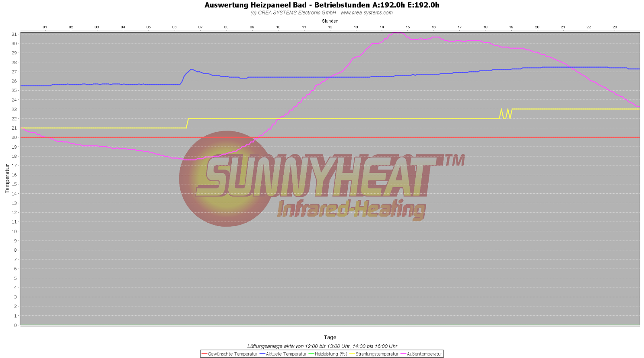The width and height of the screenshot is (644, 358).
Task: Click the magenta line peak above 31 degrees
Action: 398,33
